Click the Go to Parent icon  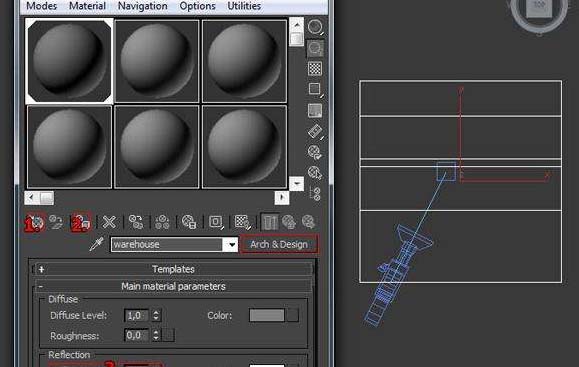[289, 222]
